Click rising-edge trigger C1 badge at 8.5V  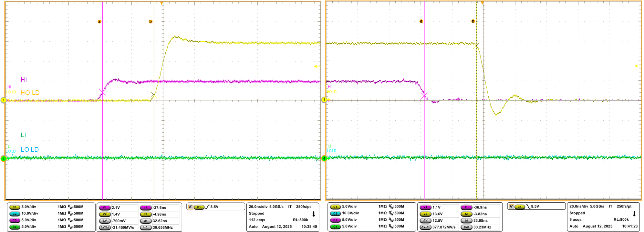tap(199, 207)
